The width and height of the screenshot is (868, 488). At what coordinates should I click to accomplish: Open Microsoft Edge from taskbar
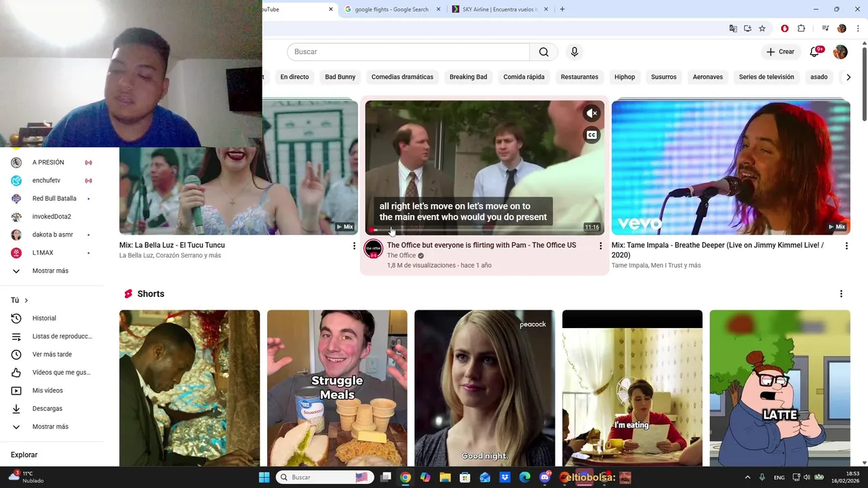tap(525, 477)
